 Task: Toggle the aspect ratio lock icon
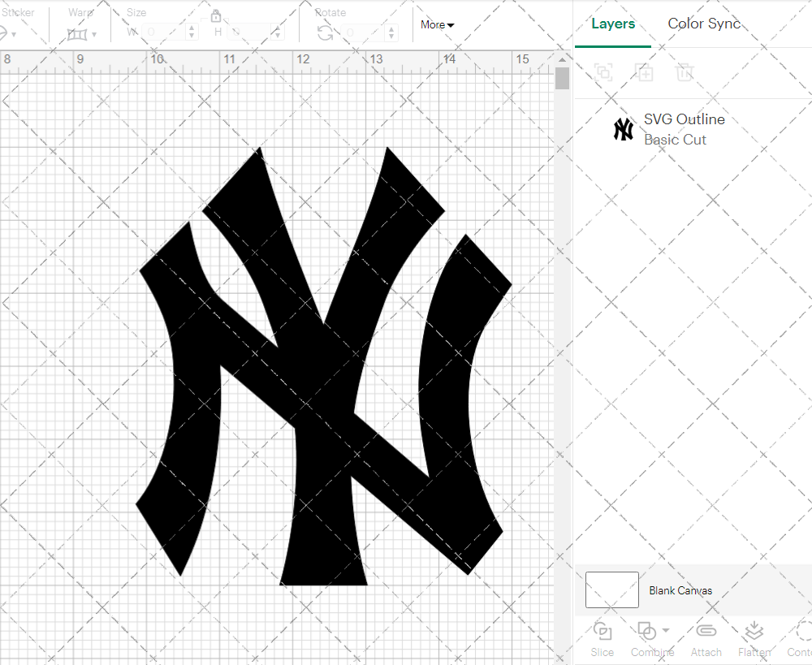(216, 16)
